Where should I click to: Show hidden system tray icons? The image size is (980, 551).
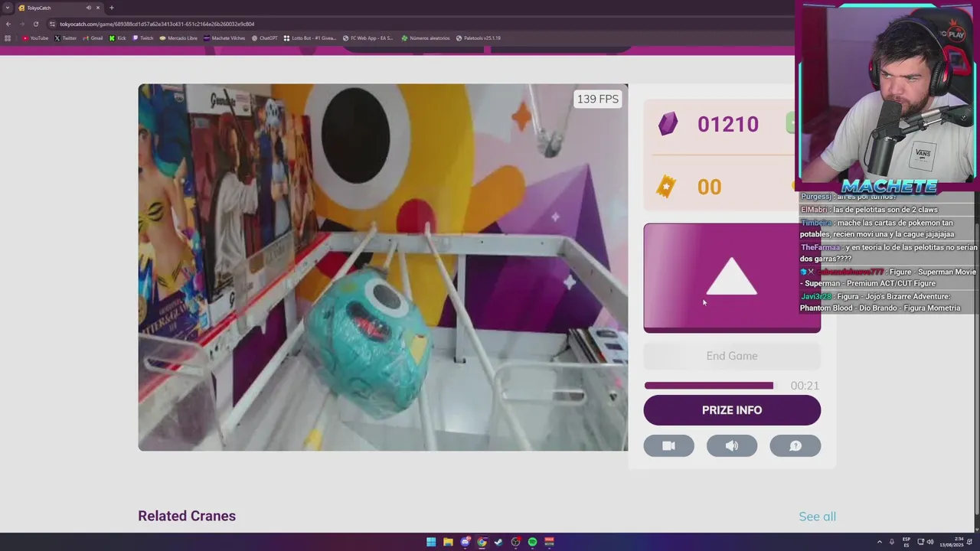click(880, 542)
